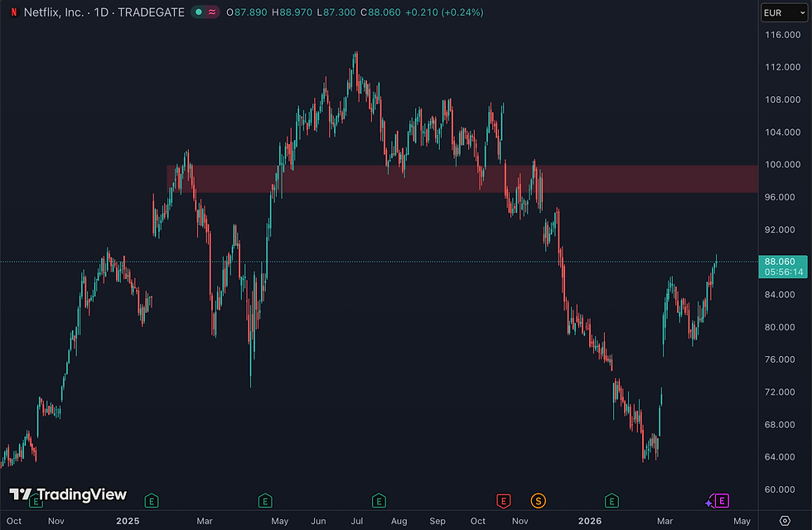Open the green earnings marker right of 2026

click(x=611, y=500)
